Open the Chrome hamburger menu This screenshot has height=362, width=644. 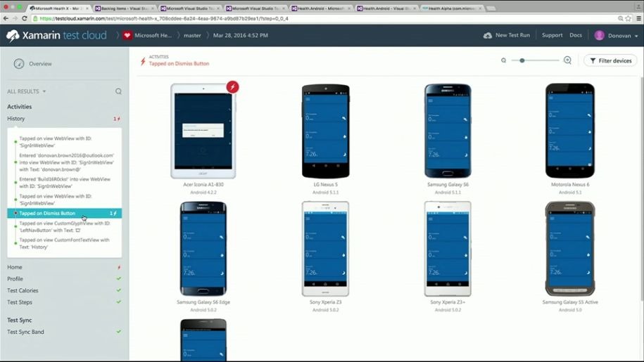click(638, 18)
